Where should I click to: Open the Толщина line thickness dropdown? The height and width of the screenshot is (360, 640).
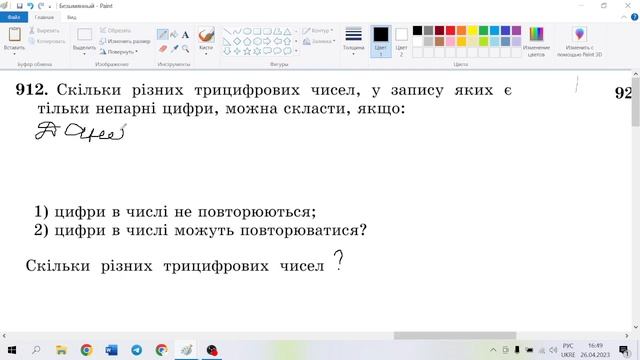353,41
